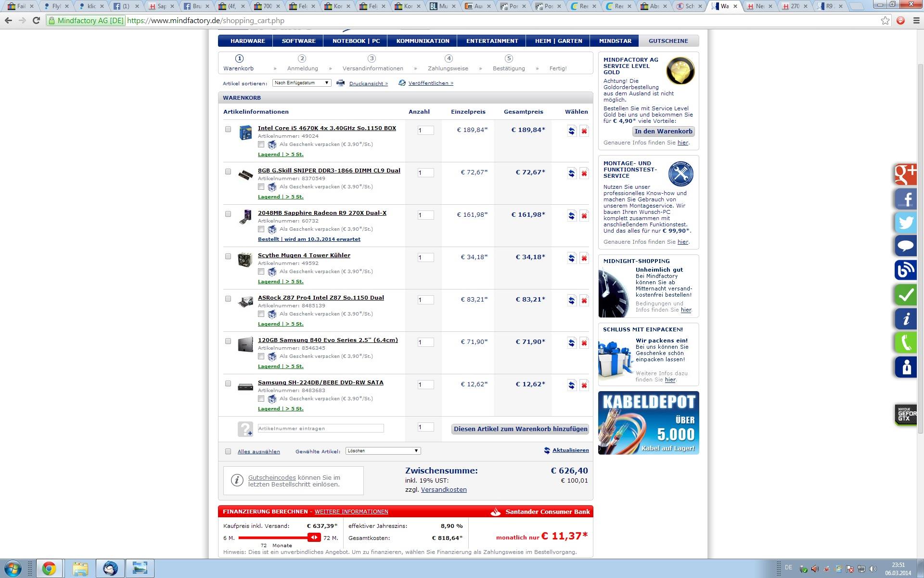Click the quantity field for Intel Core i5
Image resolution: width=924 pixels, height=578 pixels.
(425, 131)
